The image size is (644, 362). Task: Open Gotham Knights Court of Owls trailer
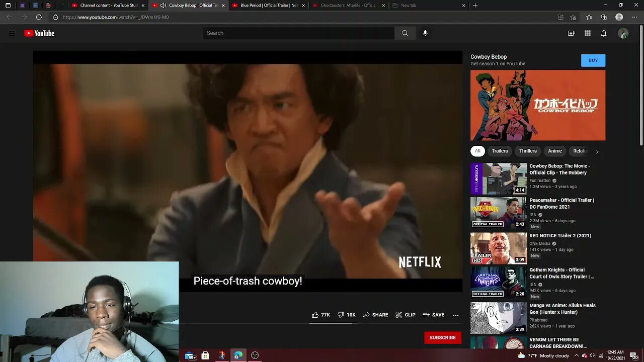(561, 273)
